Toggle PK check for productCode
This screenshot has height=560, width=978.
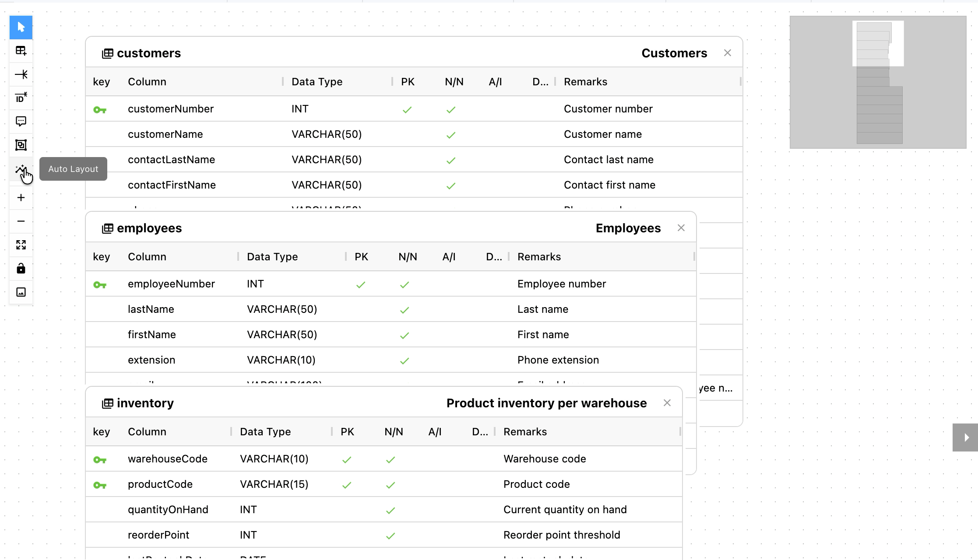[347, 485]
